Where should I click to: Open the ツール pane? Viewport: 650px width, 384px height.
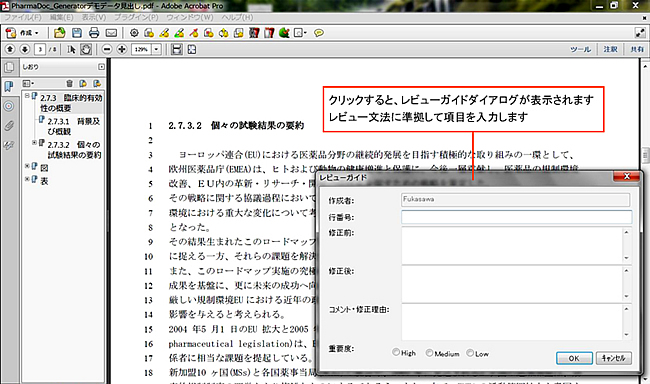580,49
